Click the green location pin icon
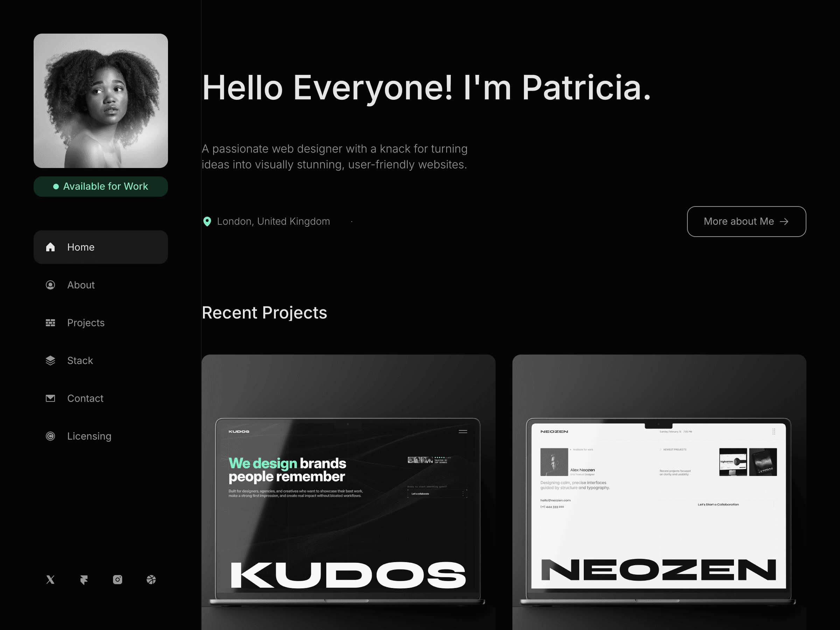840x630 pixels. (207, 222)
